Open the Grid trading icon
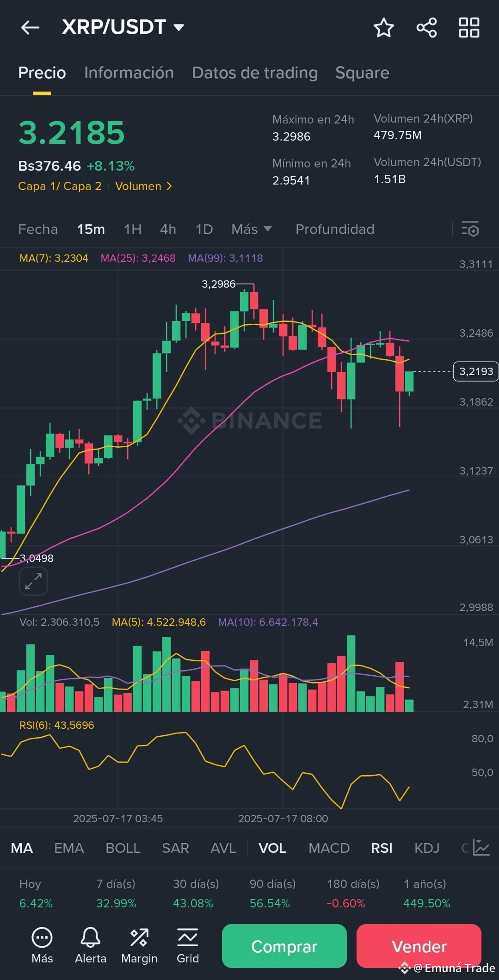Image resolution: width=499 pixels, height=980 pixels. 188,946
